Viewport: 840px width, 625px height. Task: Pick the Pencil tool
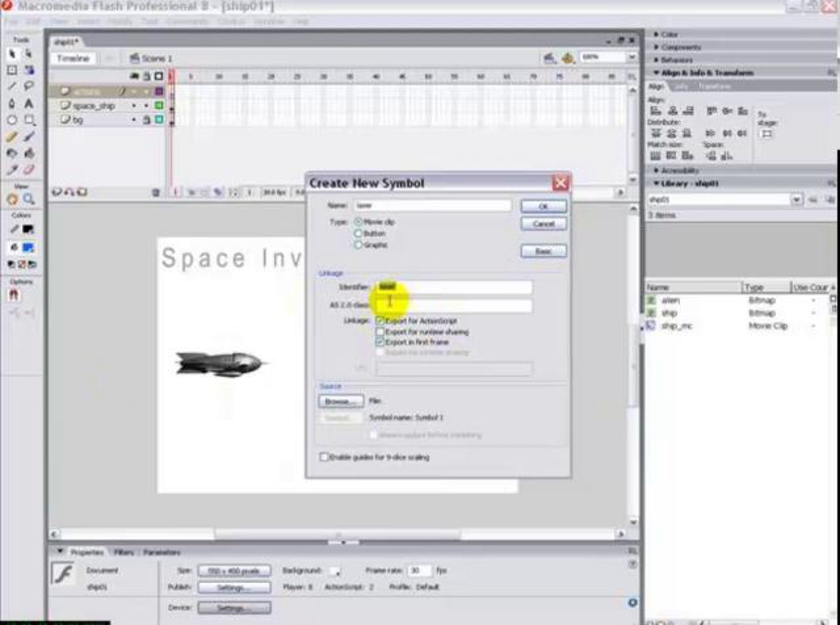(x=12, y=137)
